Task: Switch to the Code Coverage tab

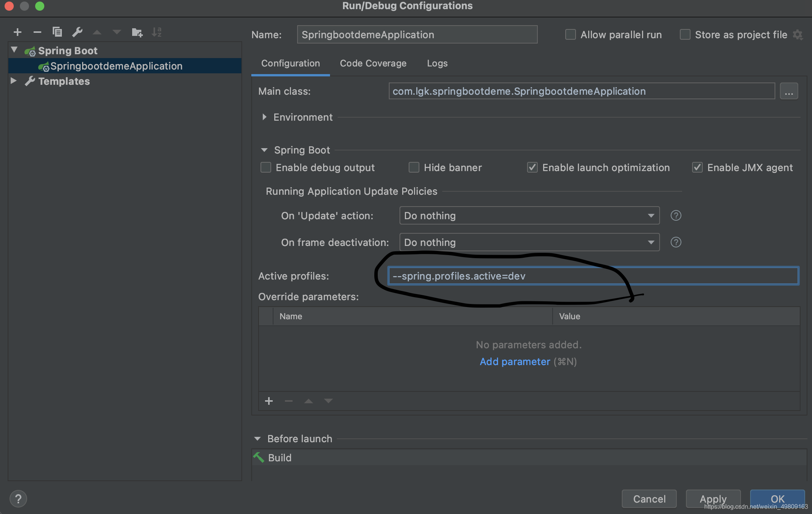Action: [x=373, y=63]
